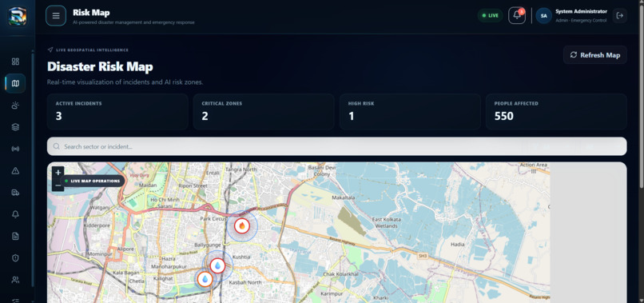The width and height of the screenshot is (644, 303).
Task: Open the dashboard grid icon in sidebar
Action: tap(15, 62)
